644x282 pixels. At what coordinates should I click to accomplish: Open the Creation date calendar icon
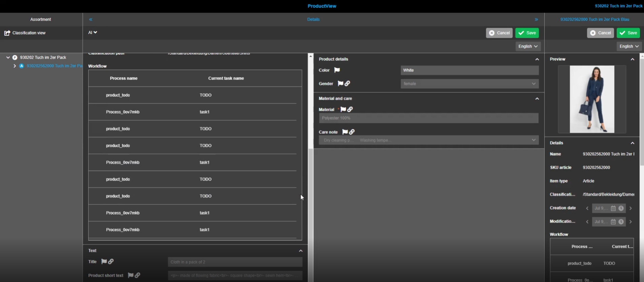tap(613, 208)
